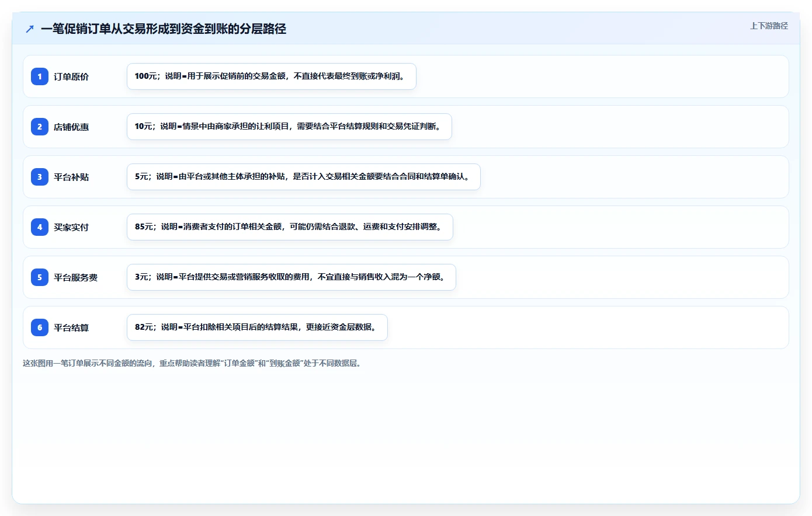The image size is (812, 516).
Task: Click the arrow icon beside the title
Action: (30, 29)
